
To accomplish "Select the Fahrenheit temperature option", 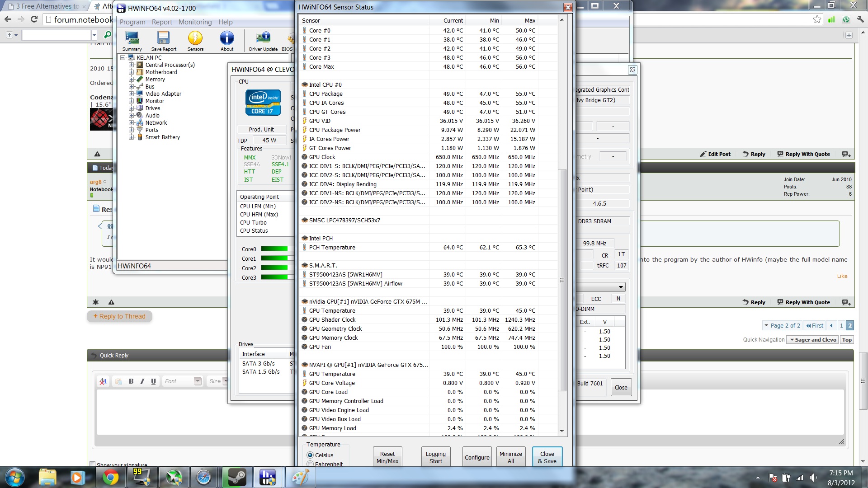I will click(x=310, y=464).
